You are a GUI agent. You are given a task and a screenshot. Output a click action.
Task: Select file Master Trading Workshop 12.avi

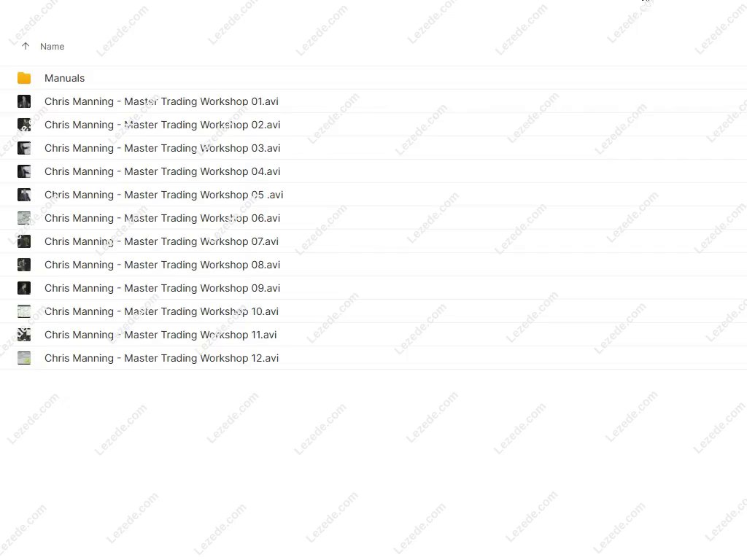click(161, 358)
